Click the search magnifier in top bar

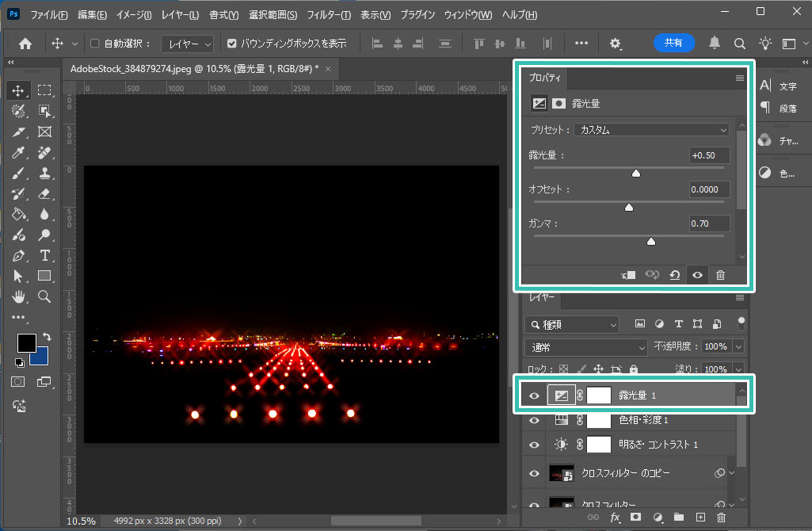(x=739, y=44)
